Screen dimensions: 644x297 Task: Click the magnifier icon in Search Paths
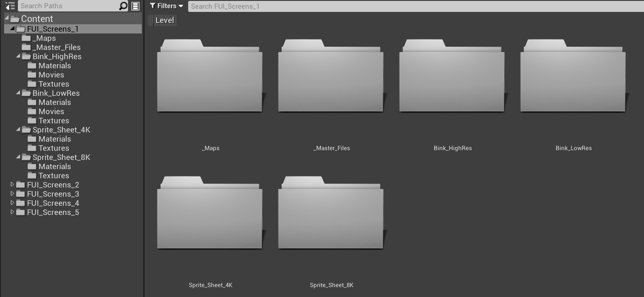[x=123, y=6]
